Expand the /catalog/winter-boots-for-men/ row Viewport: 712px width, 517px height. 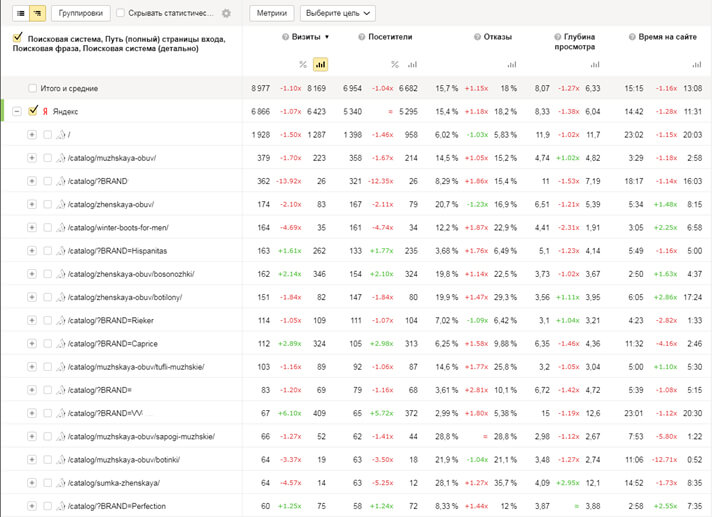(x=32, y=227)
